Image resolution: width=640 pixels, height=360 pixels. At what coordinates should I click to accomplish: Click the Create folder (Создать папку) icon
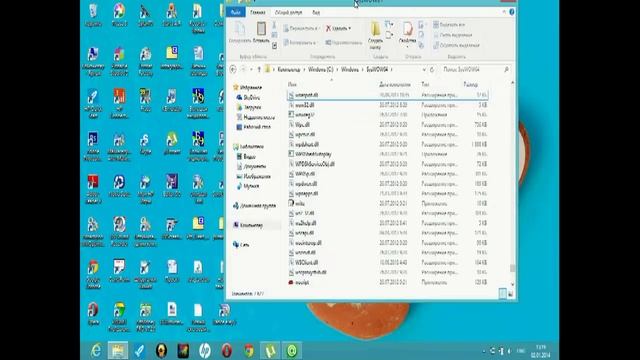pos(375,29)
